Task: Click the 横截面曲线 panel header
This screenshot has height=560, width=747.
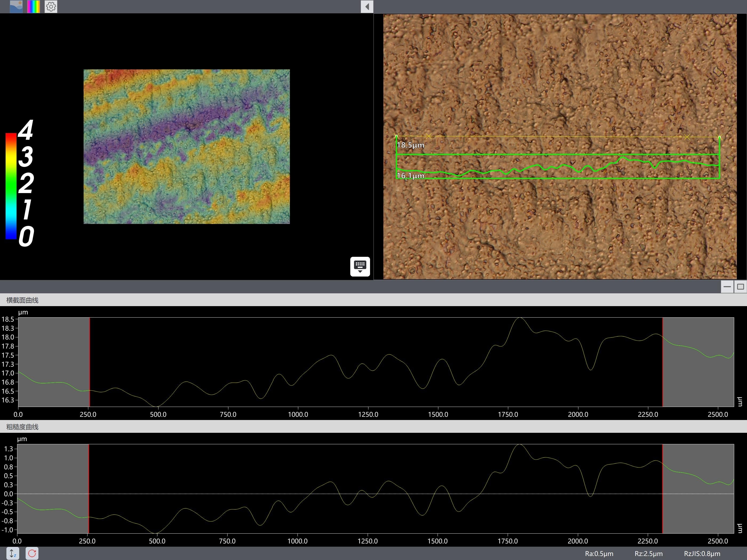Action: [x=22, y=300]
